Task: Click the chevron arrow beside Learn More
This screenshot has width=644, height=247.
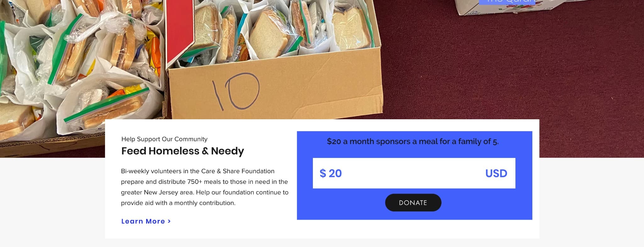Action: (x=169, y=221)
